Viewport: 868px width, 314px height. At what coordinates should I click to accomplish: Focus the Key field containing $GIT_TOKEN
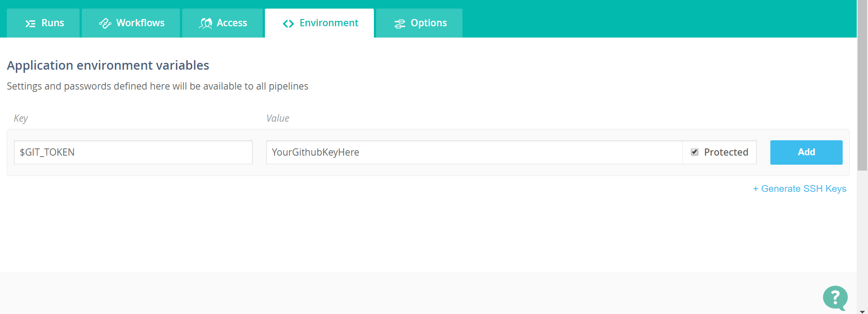click(133, 152)
